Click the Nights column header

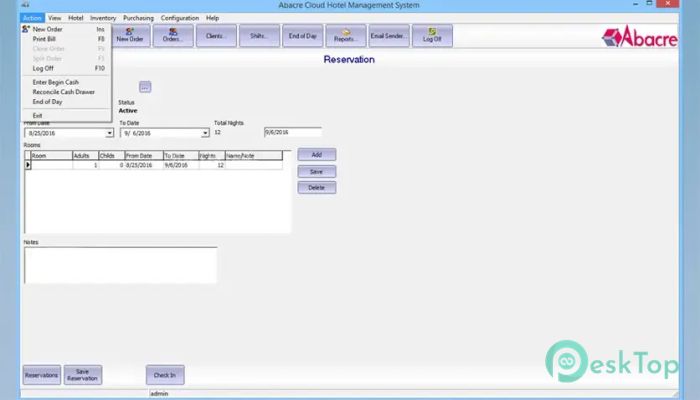coord(212,156)
